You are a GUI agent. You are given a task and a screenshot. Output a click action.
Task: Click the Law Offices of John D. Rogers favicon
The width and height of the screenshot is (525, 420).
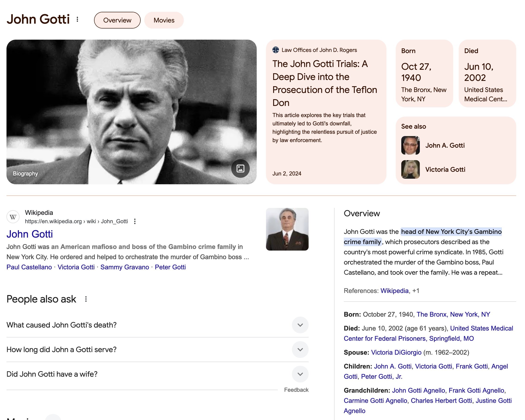(275, 50)
